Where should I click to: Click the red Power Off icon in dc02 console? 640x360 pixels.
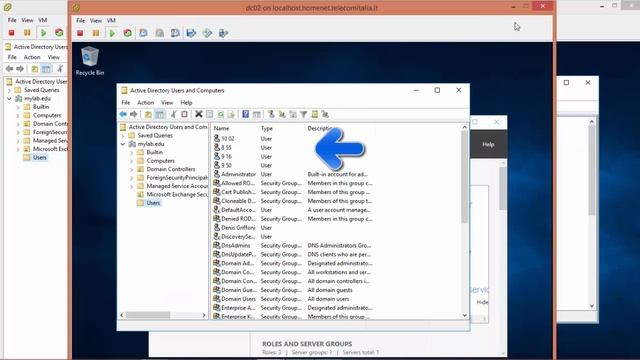point(80,33)
